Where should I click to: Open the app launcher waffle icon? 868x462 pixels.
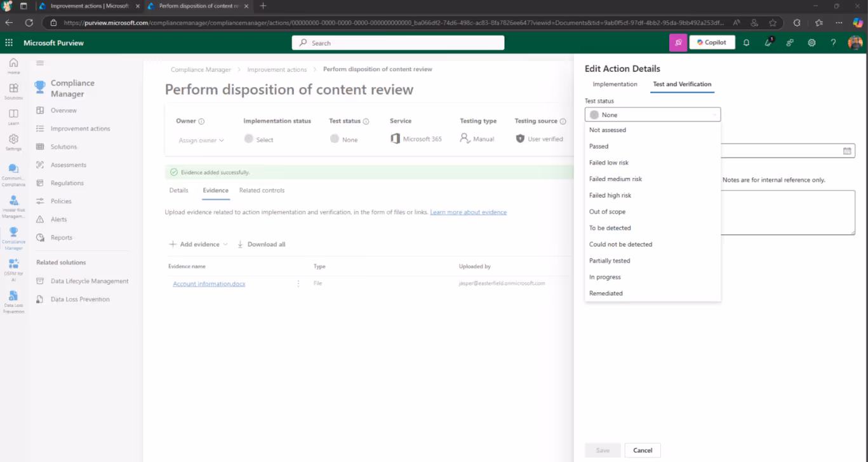(9, 43)
